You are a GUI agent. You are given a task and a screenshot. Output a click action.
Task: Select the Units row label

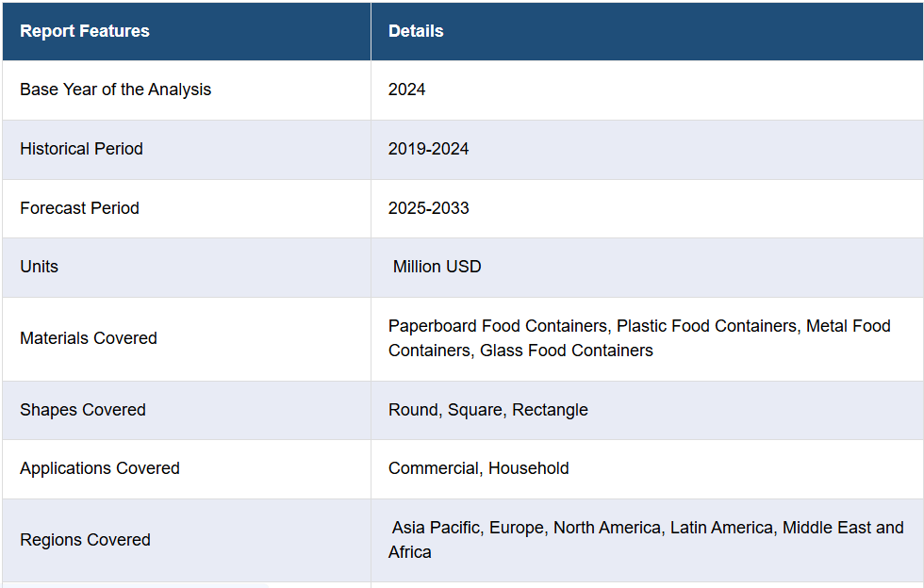point(39,267)
